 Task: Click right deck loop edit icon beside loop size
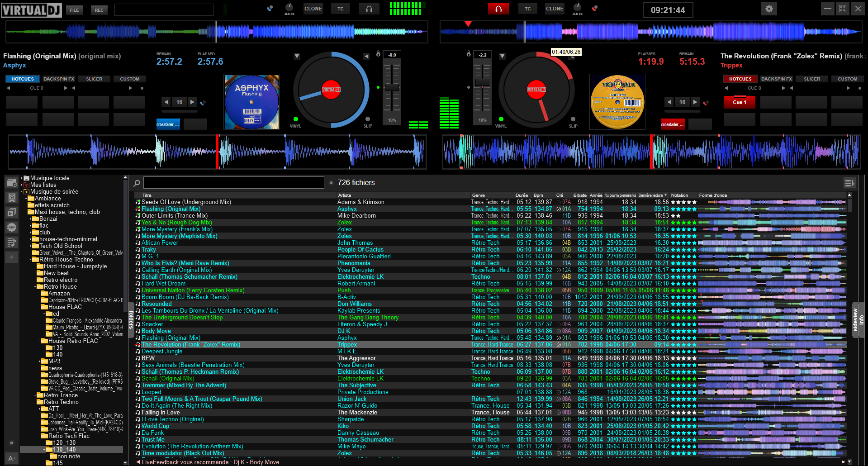pos(706,103)
